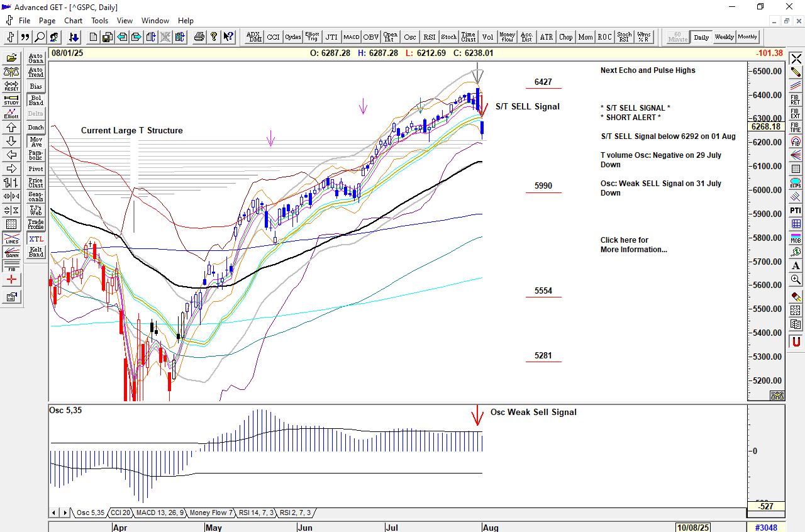Click the Elliott wave tool icon
Screen dimensions: 805x532
coord(11,113)
